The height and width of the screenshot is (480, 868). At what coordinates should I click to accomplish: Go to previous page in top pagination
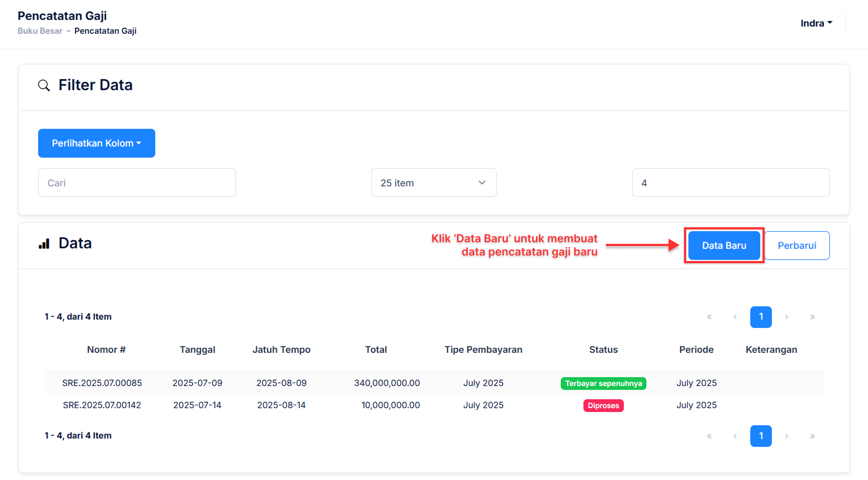pos(735,317)
